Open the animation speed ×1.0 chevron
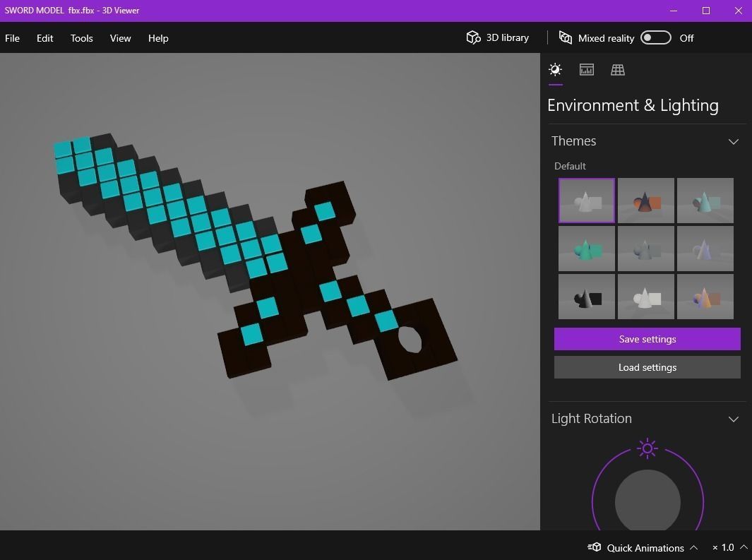 744,547
